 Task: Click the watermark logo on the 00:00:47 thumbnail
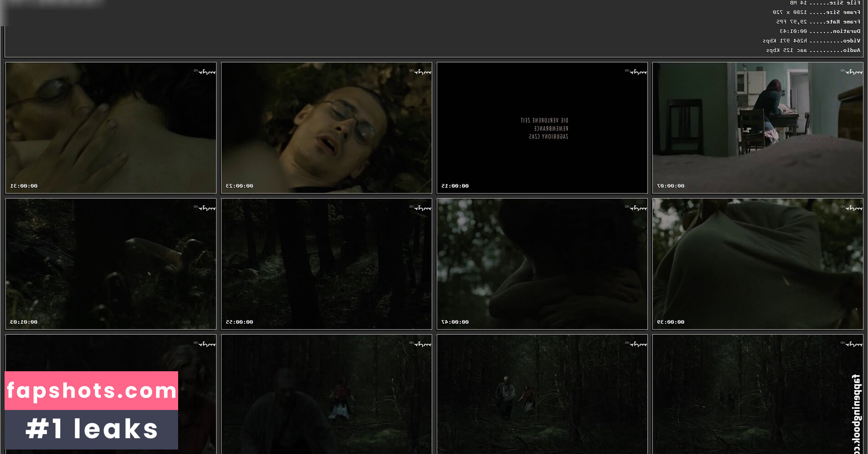(637, 208)
